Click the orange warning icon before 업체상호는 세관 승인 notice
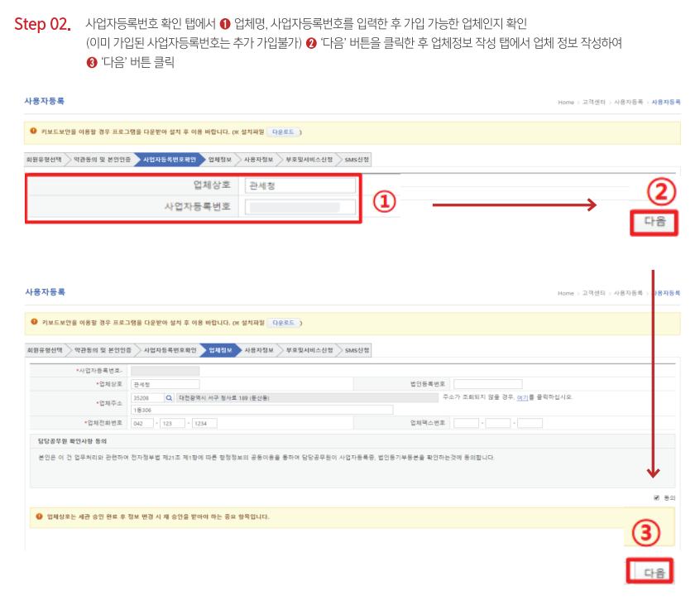700x610 pixels. (x=38, y=516)
